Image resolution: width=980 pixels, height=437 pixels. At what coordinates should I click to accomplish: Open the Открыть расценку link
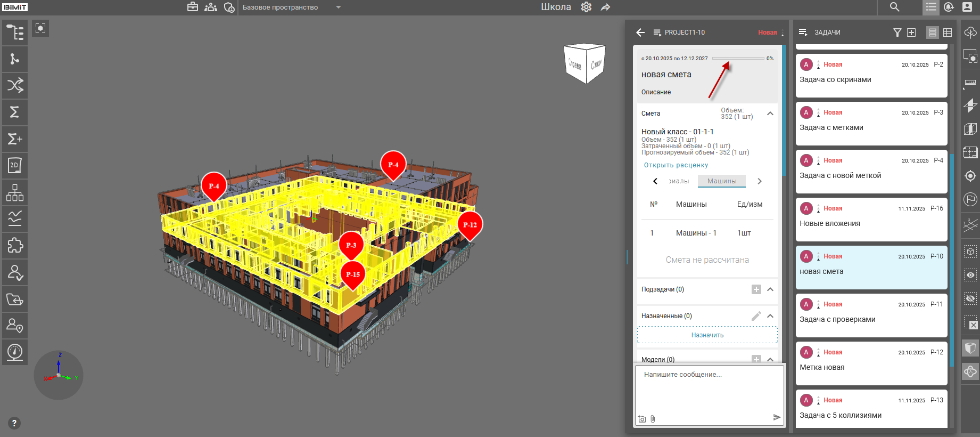tap(676, 165)
